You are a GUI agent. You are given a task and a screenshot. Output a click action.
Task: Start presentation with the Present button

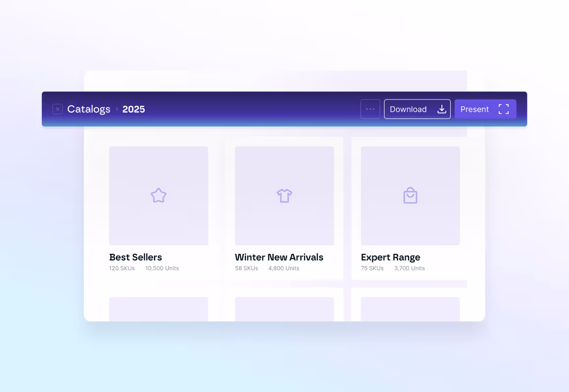click(485, 109)
